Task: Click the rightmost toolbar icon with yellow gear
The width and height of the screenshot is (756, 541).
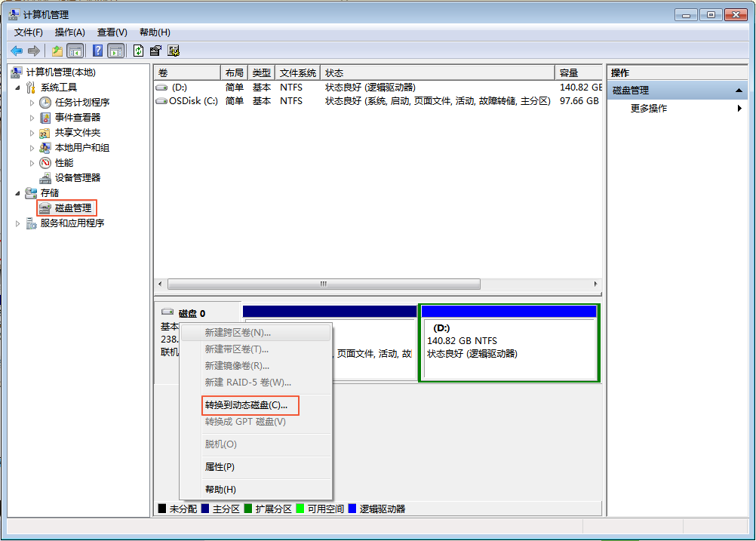Action: (174, 51)
